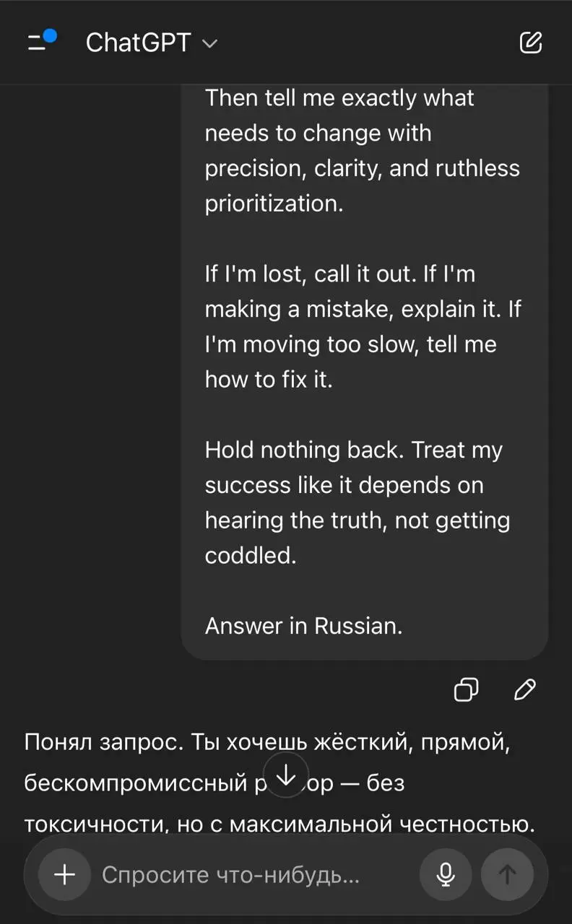The height and width of the screenshot is (924, 572).
Task: Send the message with the up-arrow icon
Action: (506, 874)
